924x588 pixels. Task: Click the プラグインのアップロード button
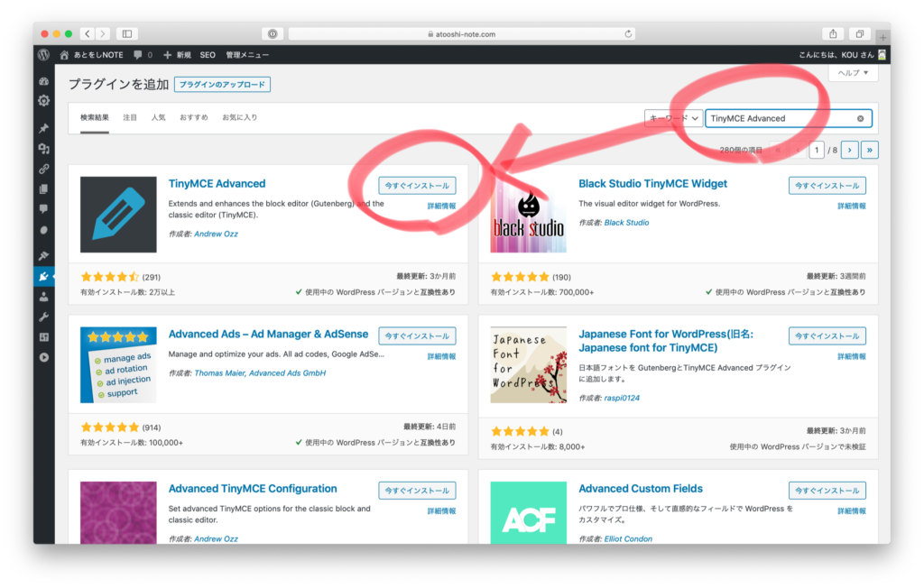click(x=222, y=85)
